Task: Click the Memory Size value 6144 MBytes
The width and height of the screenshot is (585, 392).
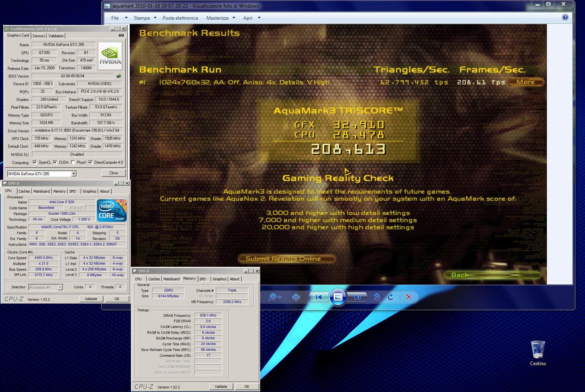Action: (x=168, y=296)
